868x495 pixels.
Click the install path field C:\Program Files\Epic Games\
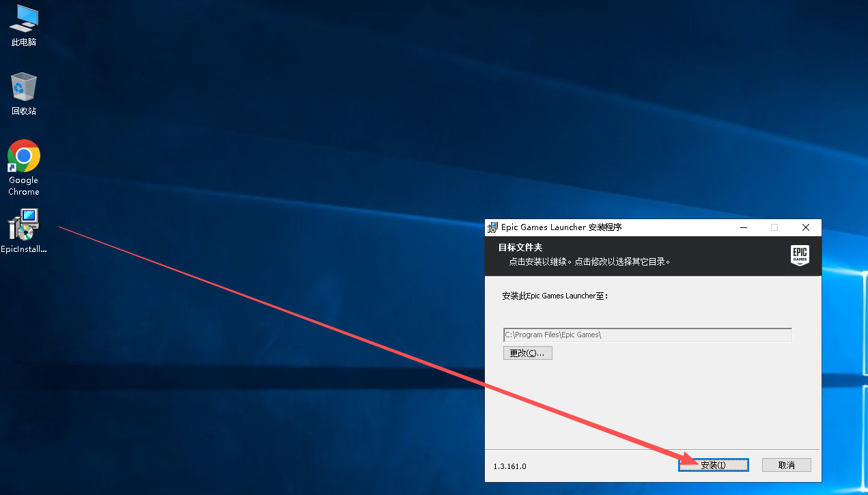(647, 335)
